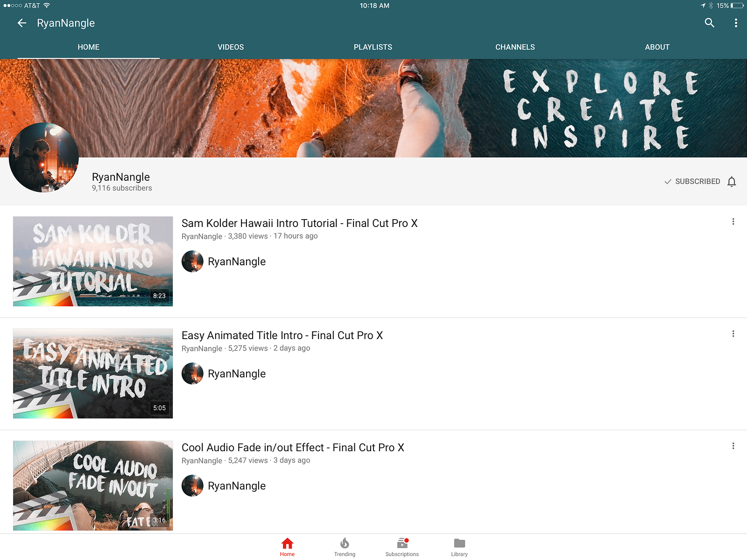Tap channel avatar under Sam Kolder video
Image resolution: width=747 pixels, height=560 pixels.
pyautogui.click(x=192, y=262)
